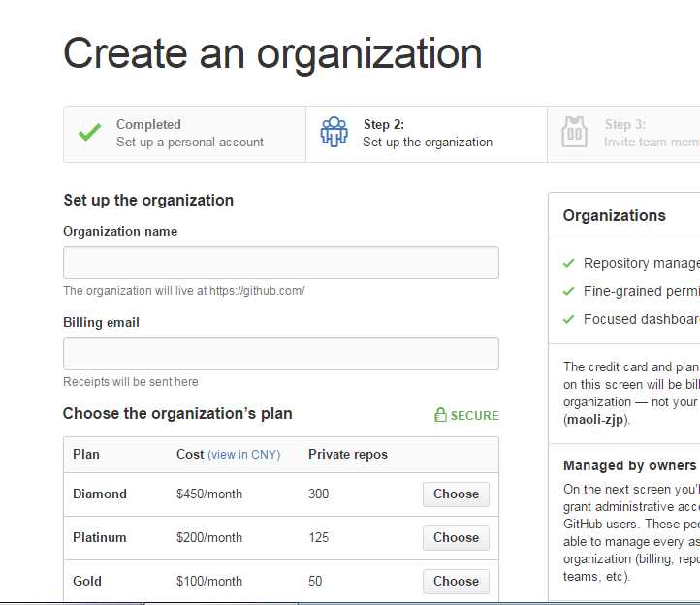Focus the Organization name input field
Viewport: 700px width, 605px height.
point(281,263)
